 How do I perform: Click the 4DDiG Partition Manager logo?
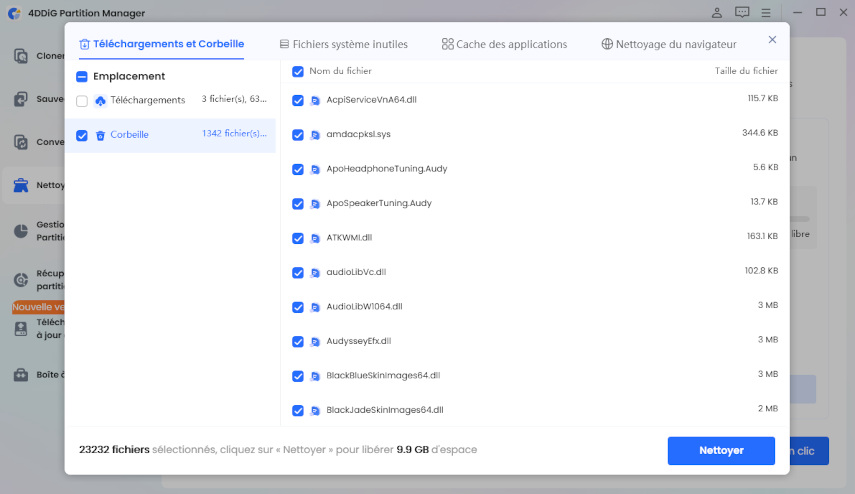[14, 13]
